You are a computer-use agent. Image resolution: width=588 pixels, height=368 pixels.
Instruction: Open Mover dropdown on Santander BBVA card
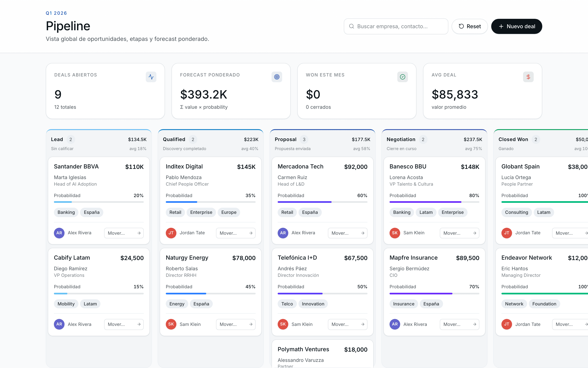coord(124,233)
